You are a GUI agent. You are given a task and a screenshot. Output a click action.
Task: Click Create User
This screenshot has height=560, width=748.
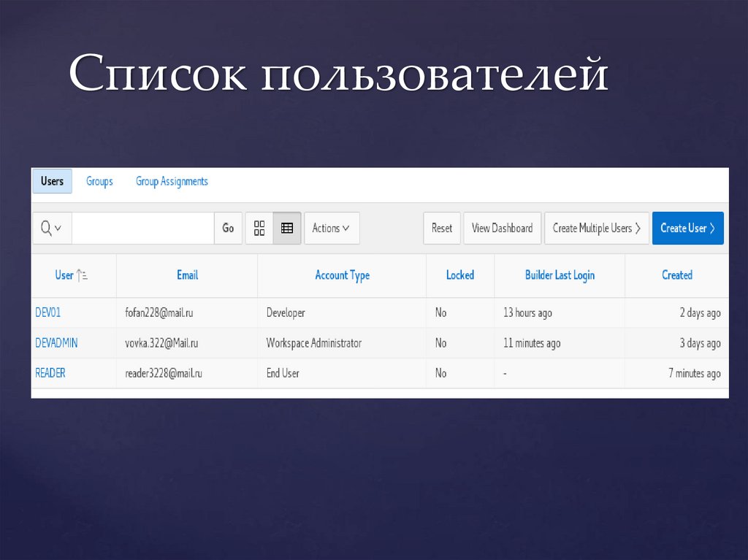tap(683, 228)
